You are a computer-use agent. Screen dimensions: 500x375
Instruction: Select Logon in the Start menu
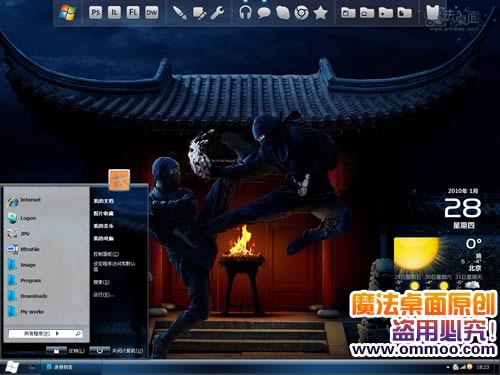pos(22,218)
